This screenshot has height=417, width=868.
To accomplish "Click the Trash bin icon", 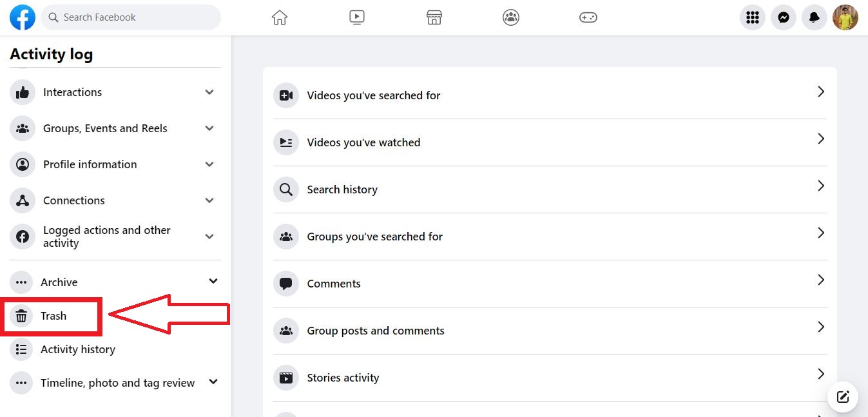I will point(21,316).
